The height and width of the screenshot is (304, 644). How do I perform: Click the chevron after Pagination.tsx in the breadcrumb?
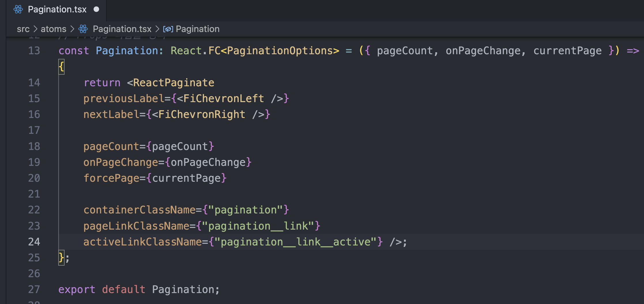click(x=157, y=29)
